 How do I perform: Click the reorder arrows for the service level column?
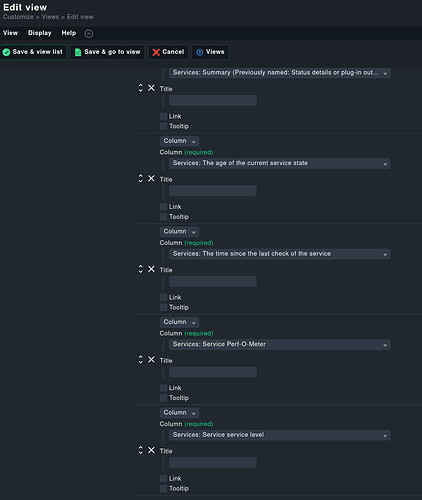140,450
